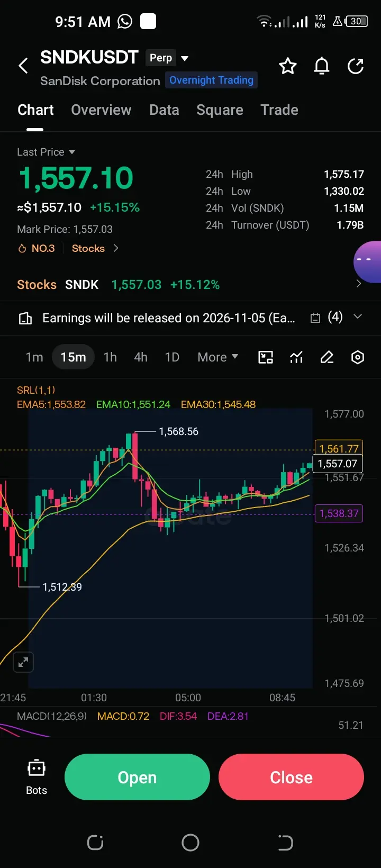Image resolution: width=381 pixels, height=868 pixels.
Task: Select the 1D timeframe
Action: (x=172, y=357)
